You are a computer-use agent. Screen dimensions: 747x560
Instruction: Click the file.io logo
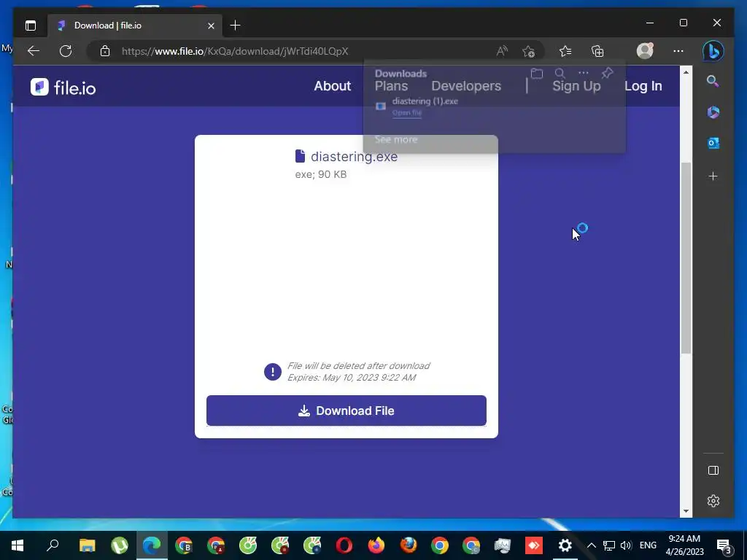tap(63, 87)
